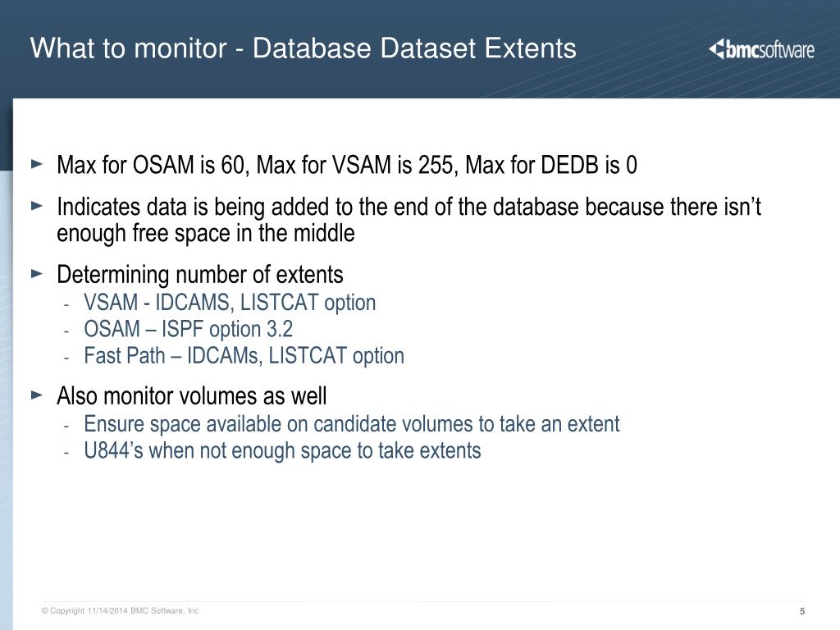
Task: Select the Fast Path – IDCAMs, LISTCAT line
Action: (x=244, y=356)
